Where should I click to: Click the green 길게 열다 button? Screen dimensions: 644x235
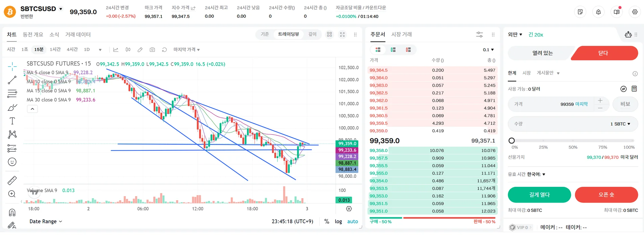(539, 194)
